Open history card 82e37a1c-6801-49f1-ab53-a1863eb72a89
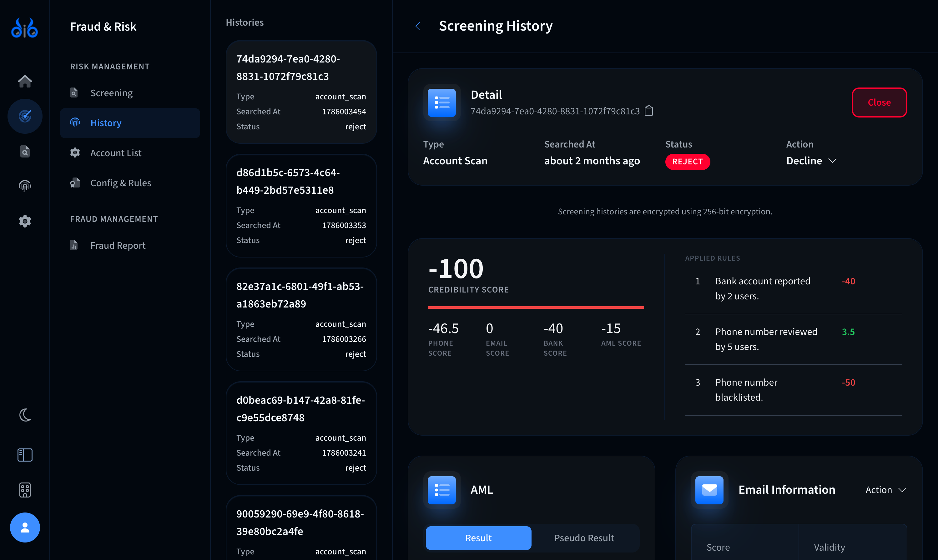 coord(301,319)
